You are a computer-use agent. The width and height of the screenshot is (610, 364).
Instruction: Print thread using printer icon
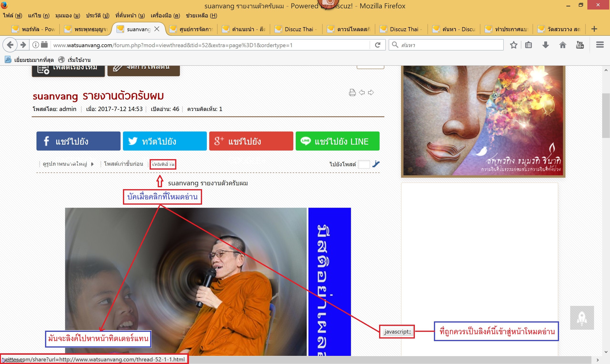(352, 92)
